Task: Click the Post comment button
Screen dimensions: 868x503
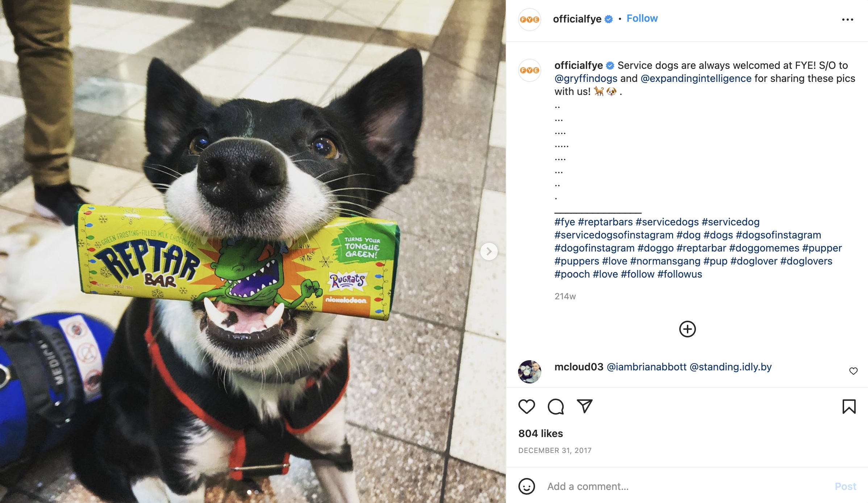Action: click(x=845, y=486)
